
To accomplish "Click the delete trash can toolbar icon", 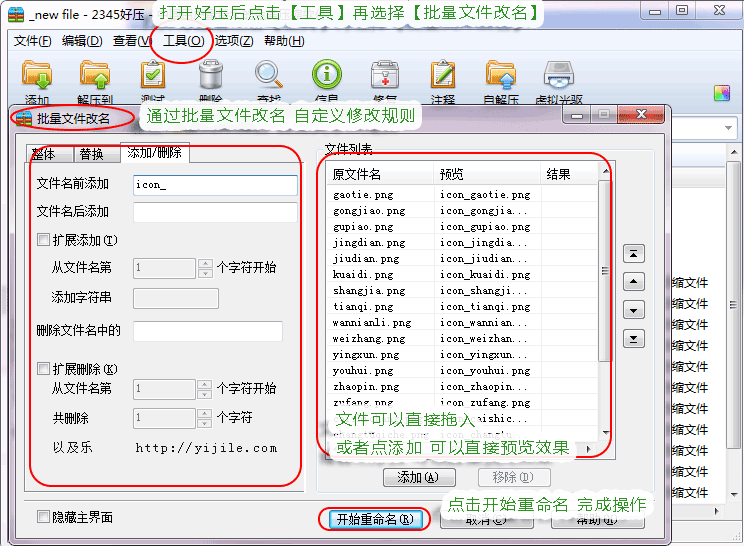I will [211, 74].
